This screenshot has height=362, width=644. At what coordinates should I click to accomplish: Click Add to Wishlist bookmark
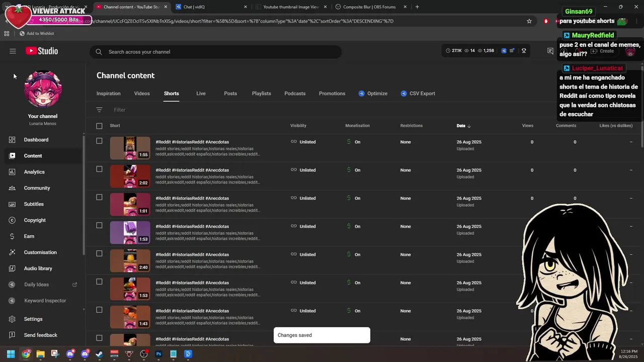point(37,34)
